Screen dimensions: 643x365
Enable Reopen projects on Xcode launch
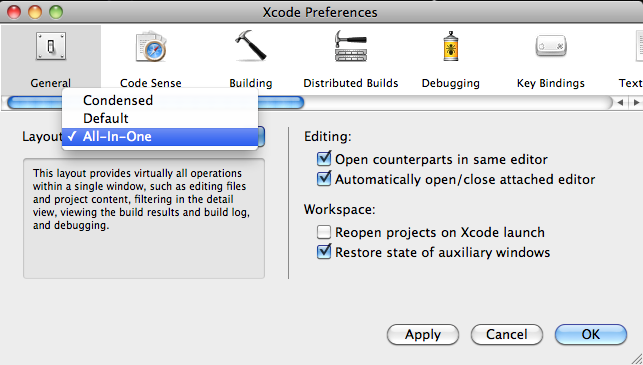click(x=324, y=232)
